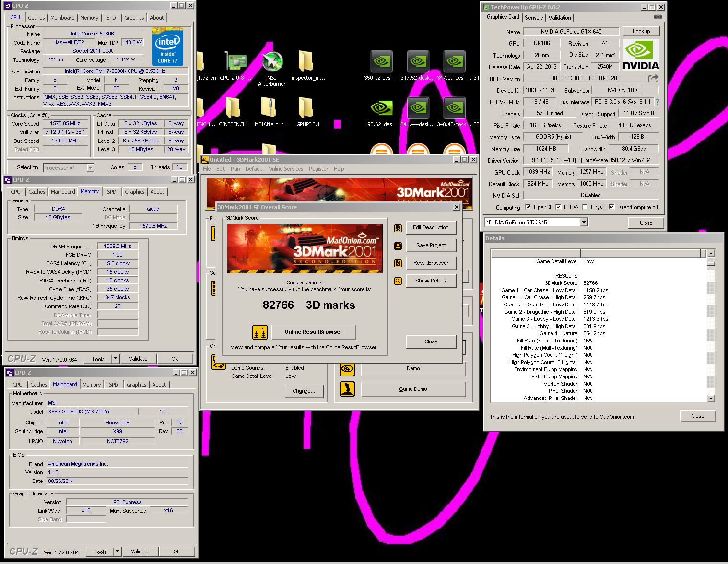Click the Game Demo button
This screenshot has height=564, width=728.
413,389
